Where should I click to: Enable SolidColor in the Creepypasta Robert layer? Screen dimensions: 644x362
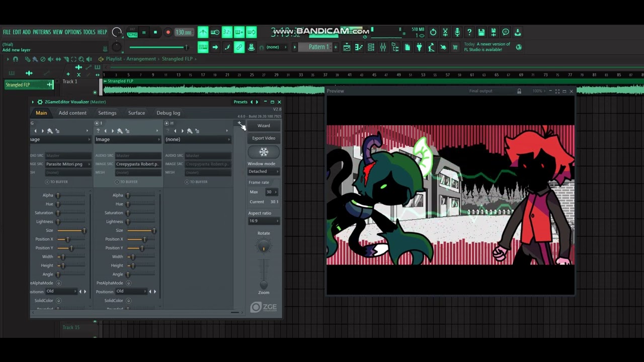click(128, 301)
